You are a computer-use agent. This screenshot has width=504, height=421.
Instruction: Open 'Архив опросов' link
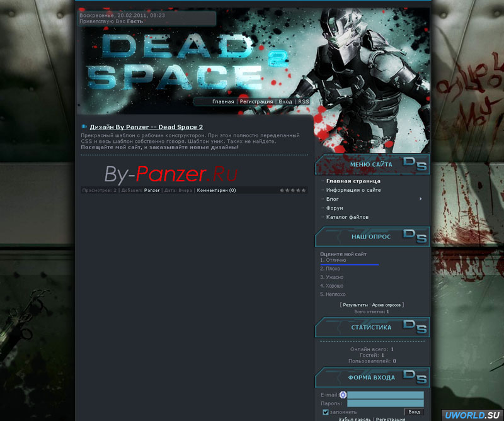tap(386, 305)
